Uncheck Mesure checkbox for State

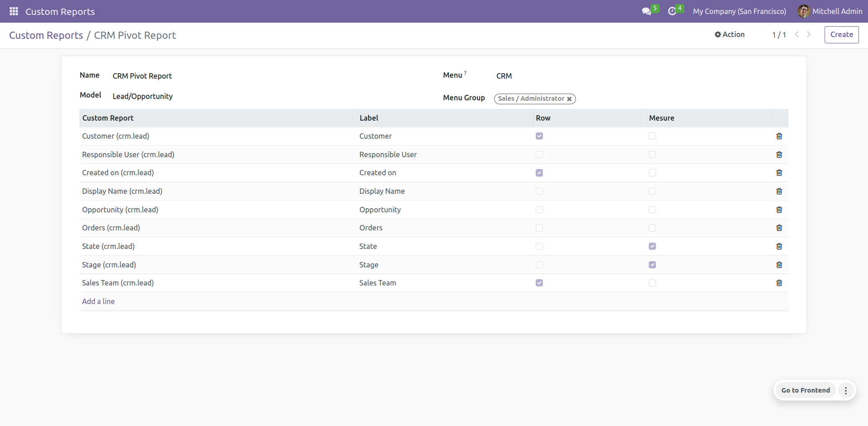click(652, 246)
